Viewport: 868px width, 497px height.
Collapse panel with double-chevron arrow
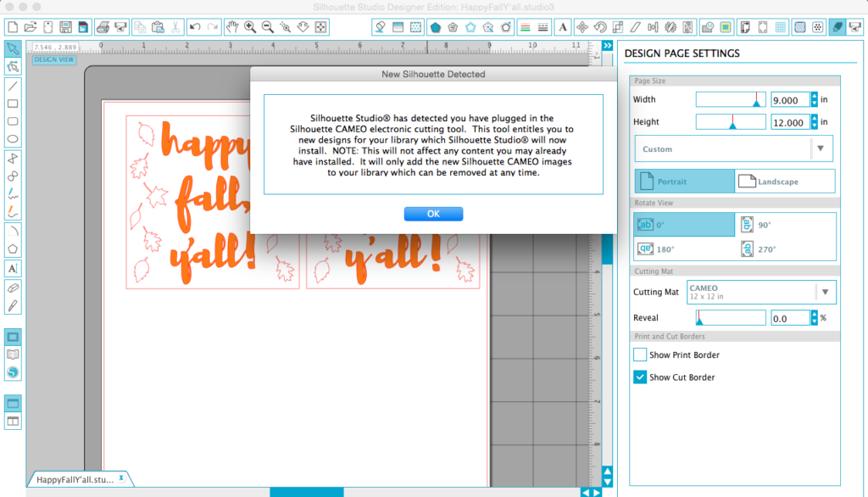click(x=607, y=46)
